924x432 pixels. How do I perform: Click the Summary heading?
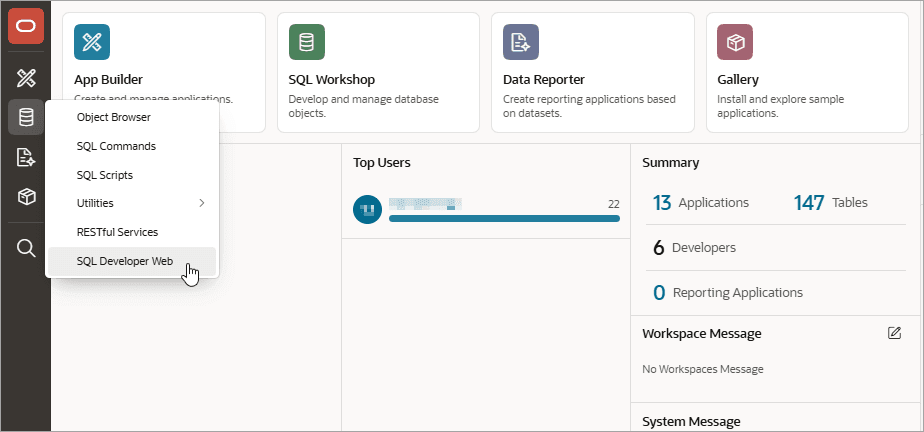[x=671, y=163]
